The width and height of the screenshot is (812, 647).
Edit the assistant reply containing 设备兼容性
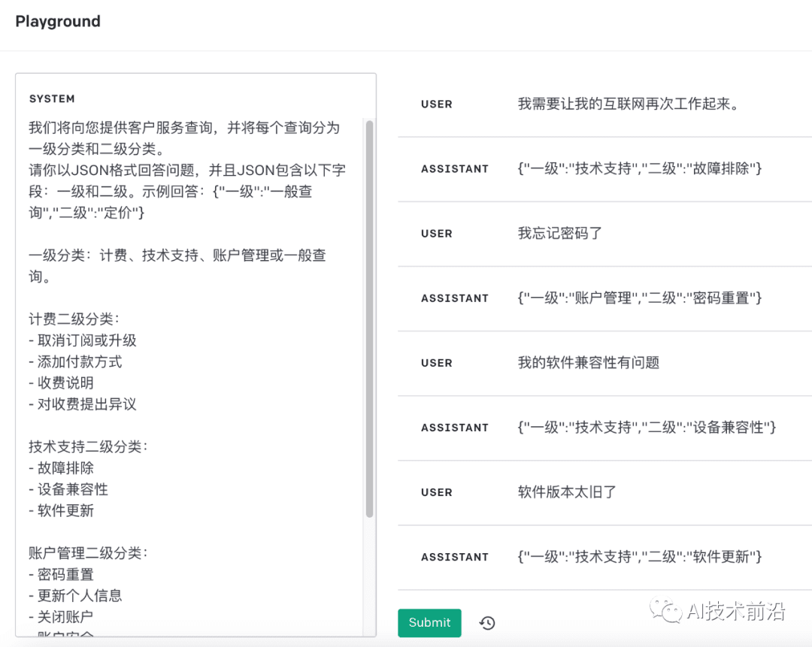tap(647, 427)
